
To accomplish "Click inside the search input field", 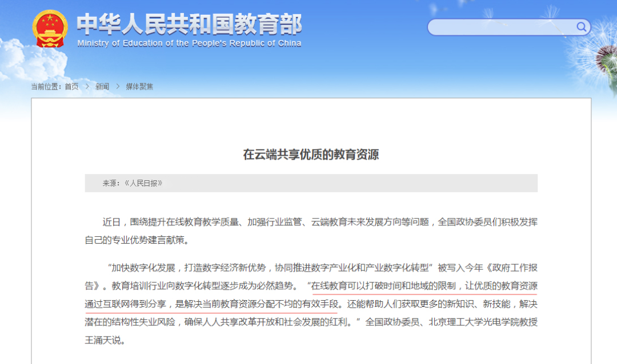I will 503,27.
